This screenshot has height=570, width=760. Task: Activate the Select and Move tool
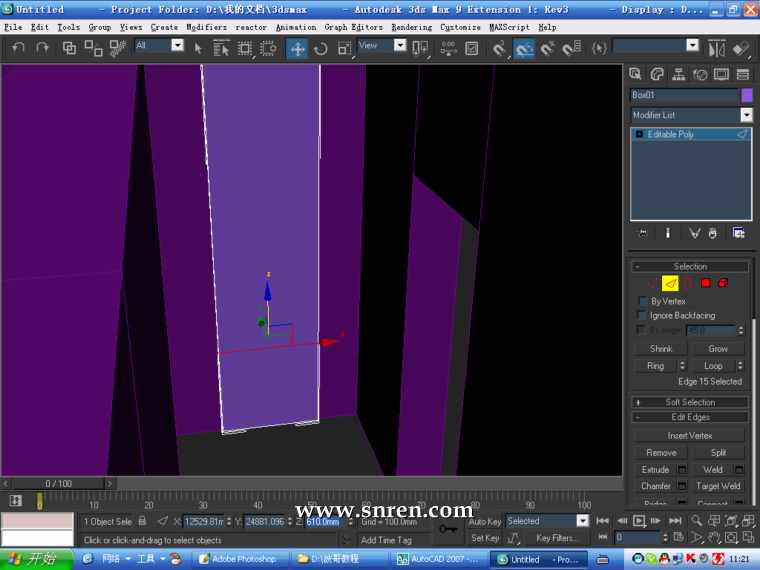(297, 48)
